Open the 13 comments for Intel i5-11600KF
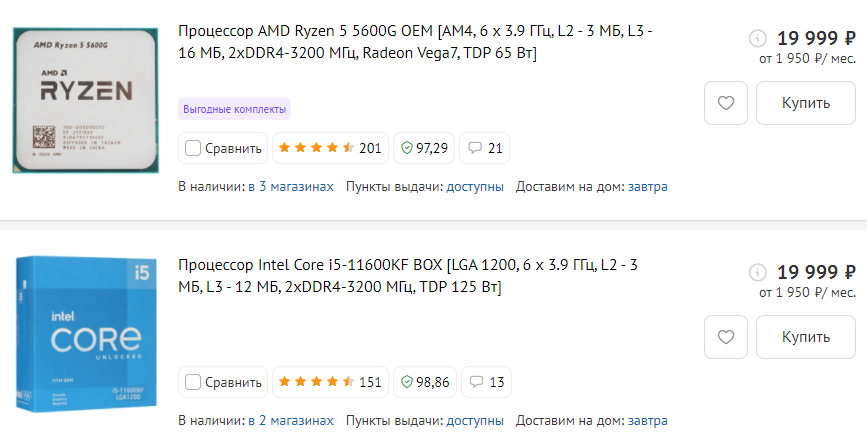Viewport: 867px width, 441px height. click(485, 382)
